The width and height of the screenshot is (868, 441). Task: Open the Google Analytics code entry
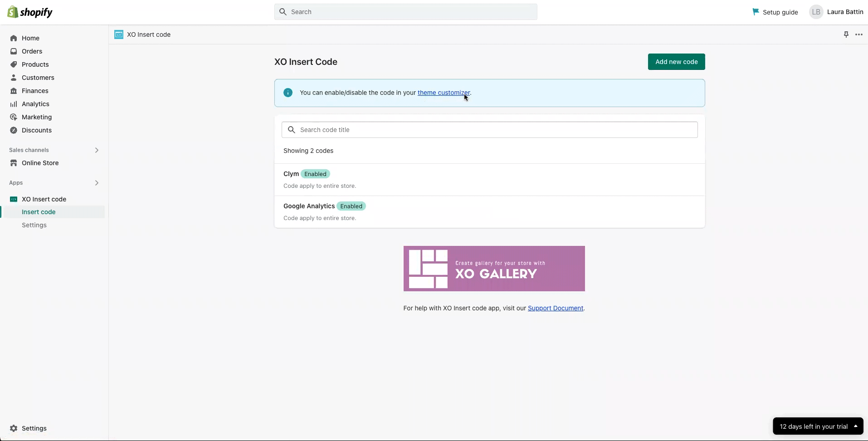(489, 212)
